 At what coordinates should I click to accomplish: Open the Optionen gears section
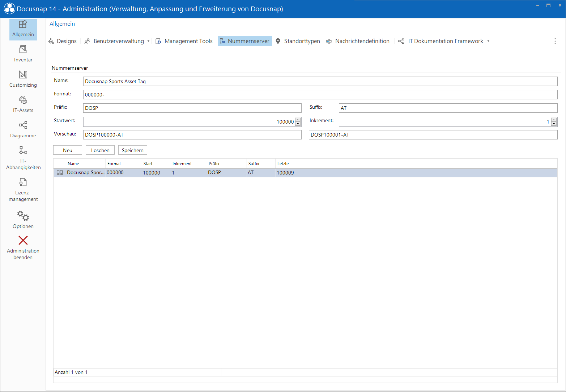(23, 220)
